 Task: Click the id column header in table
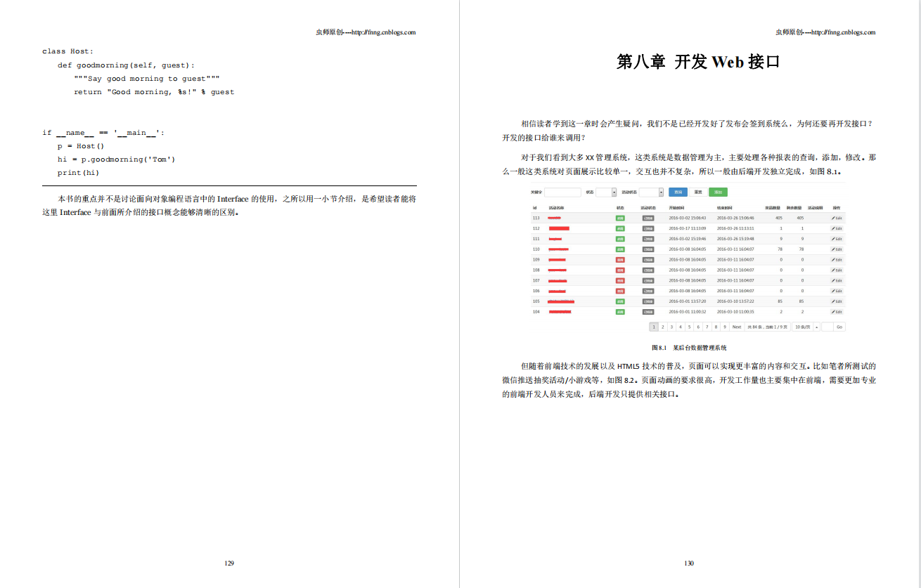click(x=534, y=208)
